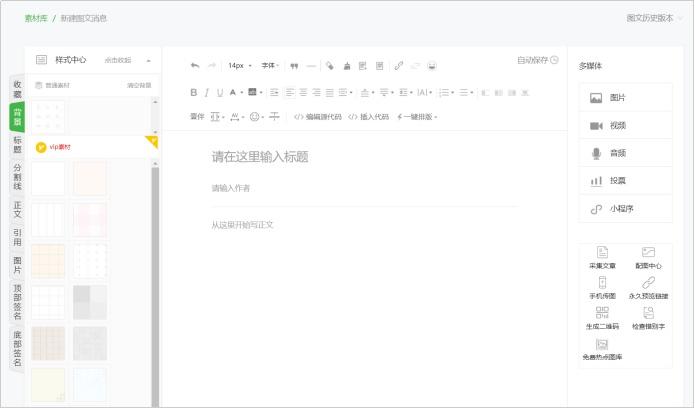This screenshot has width=695, height=409.
Task: Toggle bold formatting
Action: click(x=194, y=92)
